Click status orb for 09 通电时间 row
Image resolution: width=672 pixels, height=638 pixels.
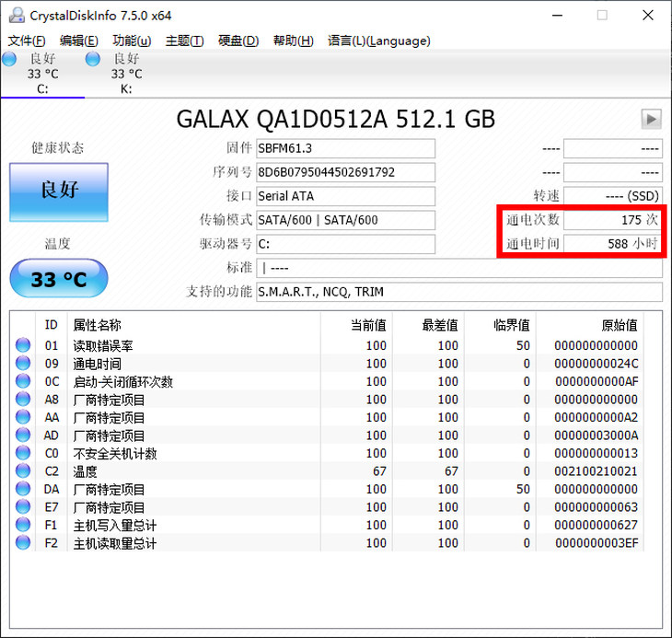23,363
